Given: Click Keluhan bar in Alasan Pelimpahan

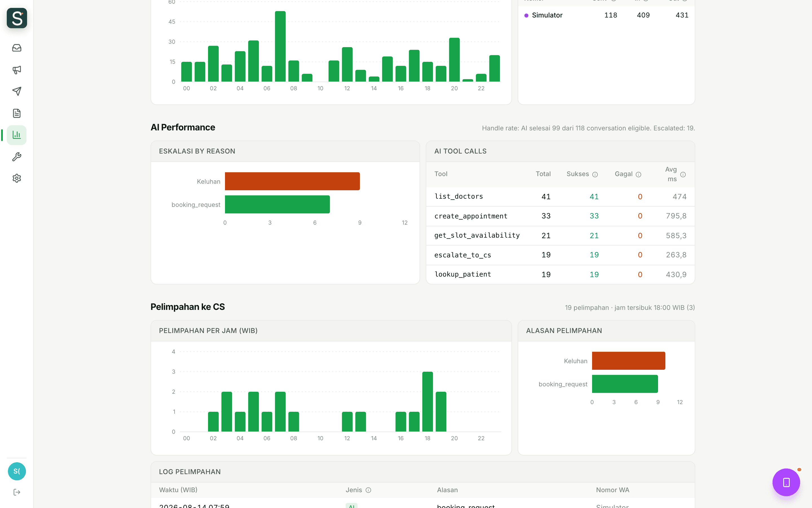Looking at the screenshot, I should pos(628,361).
